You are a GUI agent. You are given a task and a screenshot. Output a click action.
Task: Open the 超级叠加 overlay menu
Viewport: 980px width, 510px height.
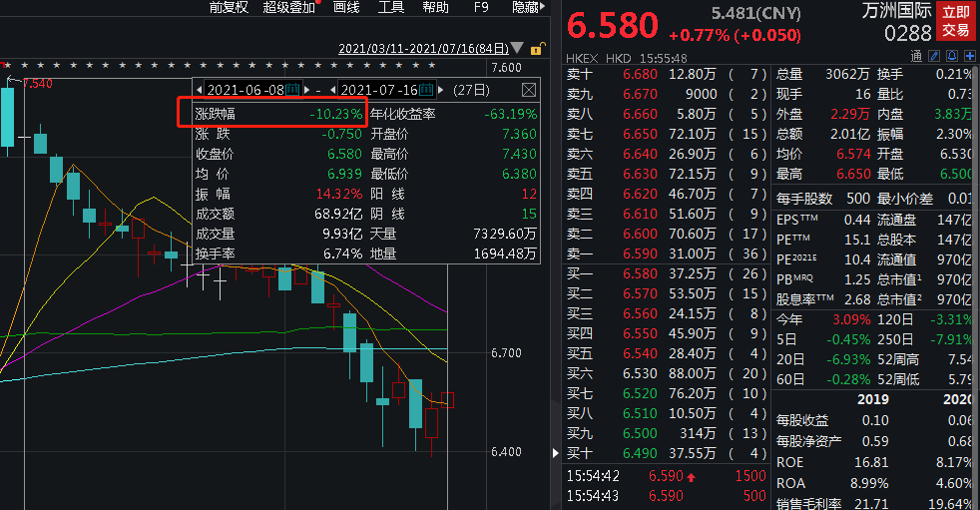click(288, 7)
